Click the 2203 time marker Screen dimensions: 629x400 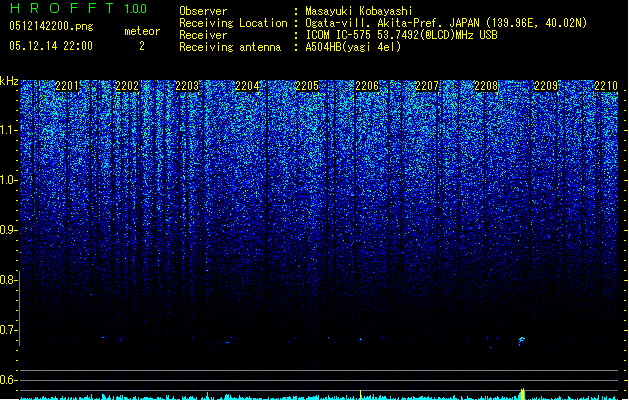tap(187, 85)
